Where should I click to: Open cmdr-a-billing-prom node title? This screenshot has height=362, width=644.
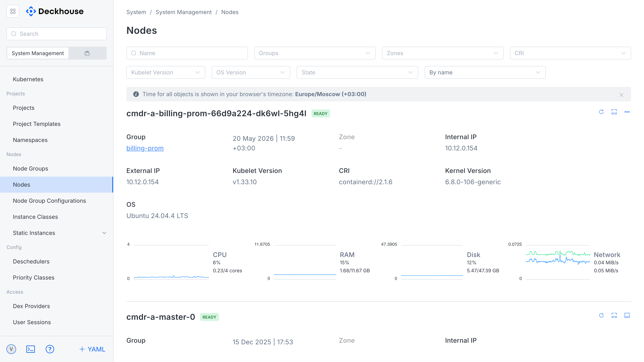[x=216, y=113]
